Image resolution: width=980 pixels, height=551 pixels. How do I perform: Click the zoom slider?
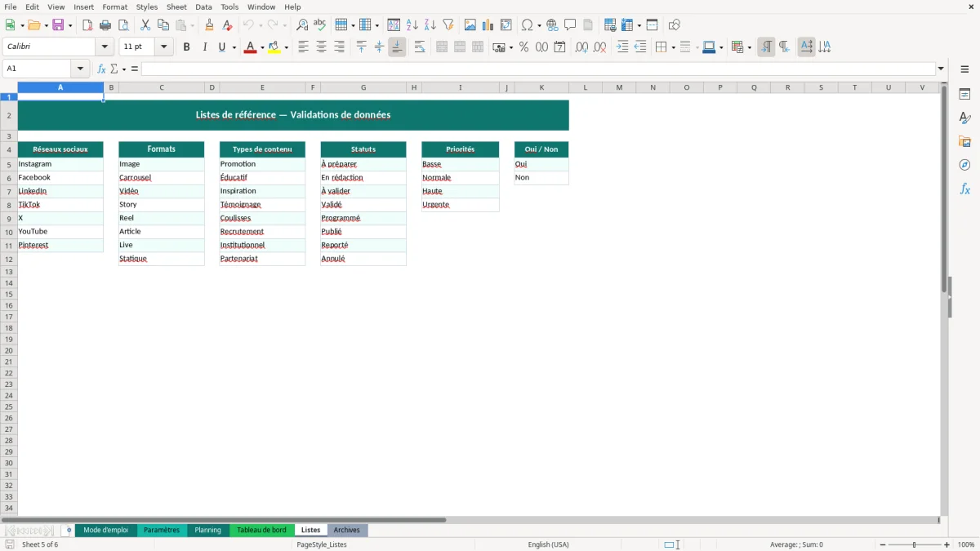point(915,544)
